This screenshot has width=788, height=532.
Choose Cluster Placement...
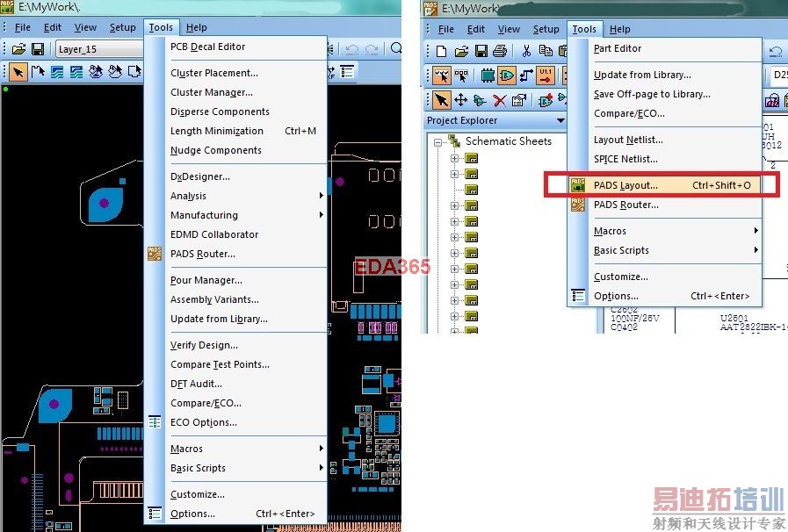(x=214, y=73)
